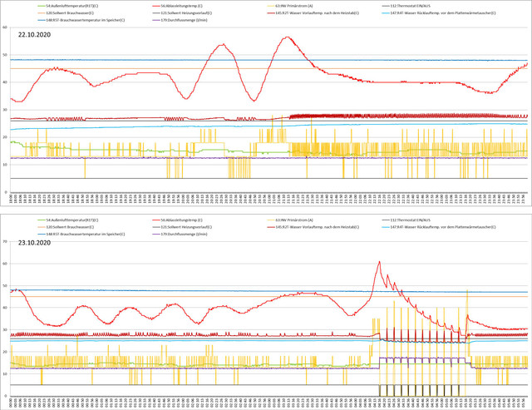Click y-axis value 30 in the 23.10.2020 chart
This screenshot has height=410, width=532.
pyautogui.click(x=5, y=329)
